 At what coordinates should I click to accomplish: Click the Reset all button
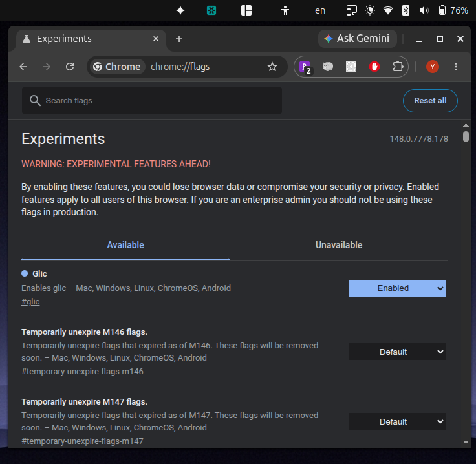point(430,101)
